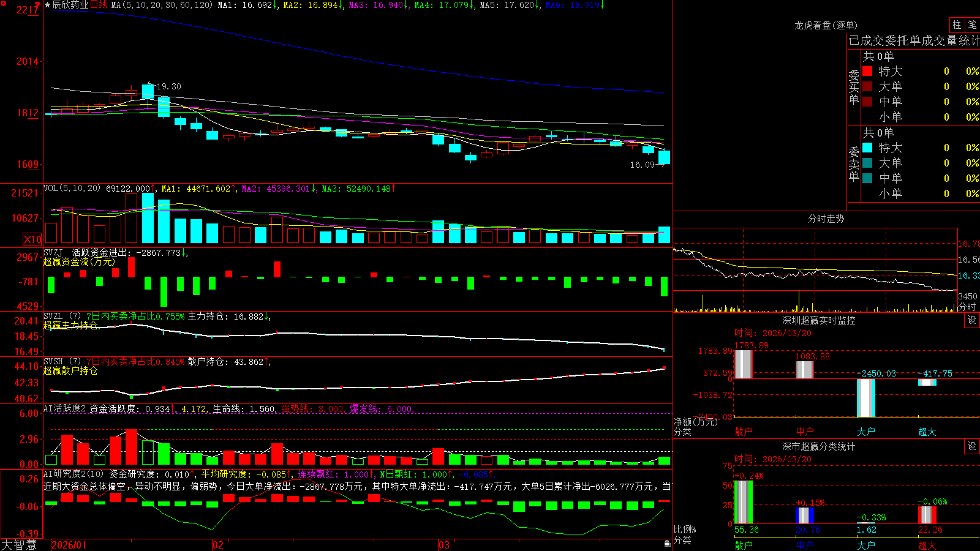Click the 辰欣药业 stock name
Image resolution: width=980 pixels, height=551 pixels.
pyautogui.click(x=70, y=5)
